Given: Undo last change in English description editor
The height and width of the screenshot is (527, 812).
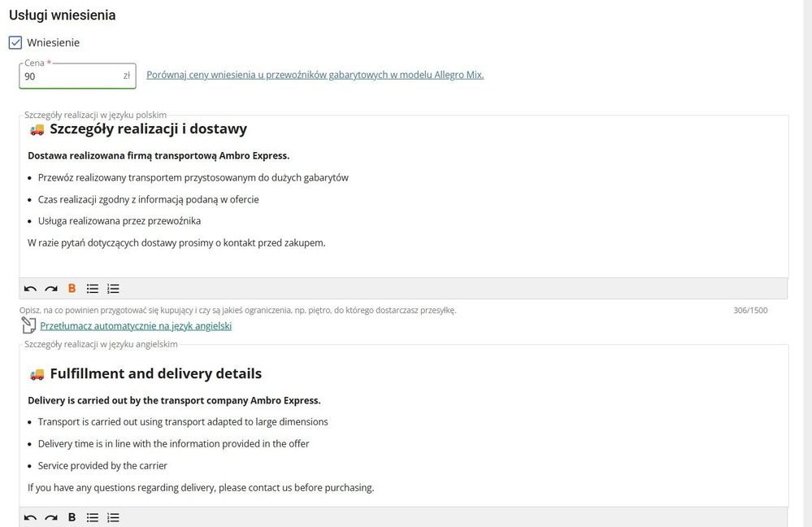Looking at the screenshot, I should (x=30, y=518).
